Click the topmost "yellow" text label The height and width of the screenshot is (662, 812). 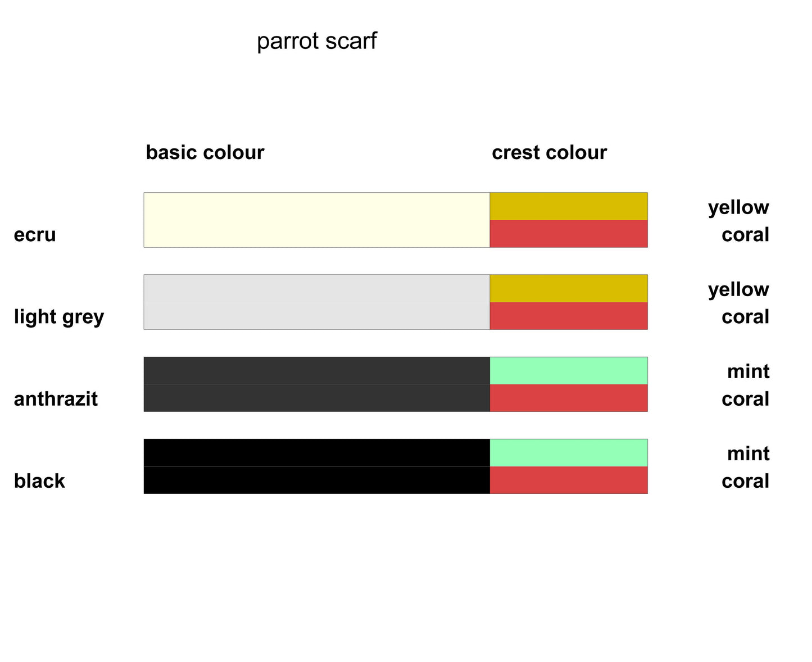(x=738, y=207)
